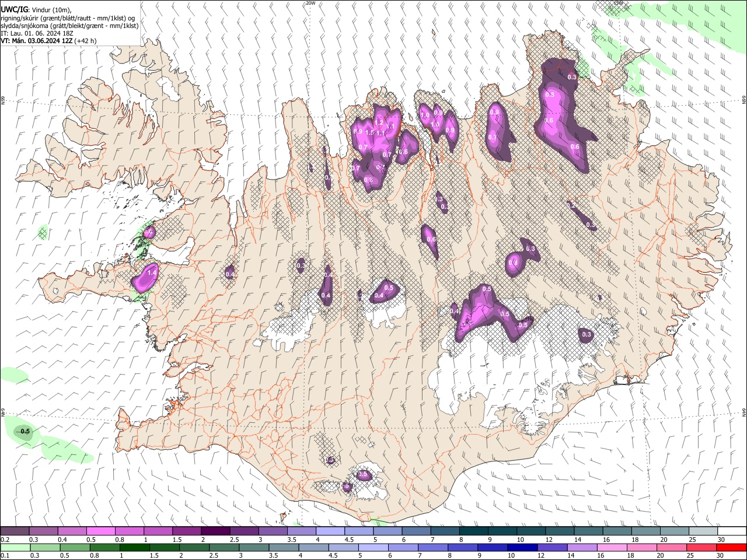Click the '15W' longitude label
This screenshot has width=747, height=560.
(618, 3)
